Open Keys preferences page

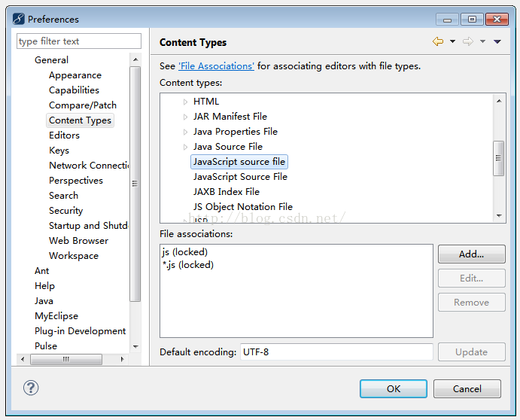59,151
